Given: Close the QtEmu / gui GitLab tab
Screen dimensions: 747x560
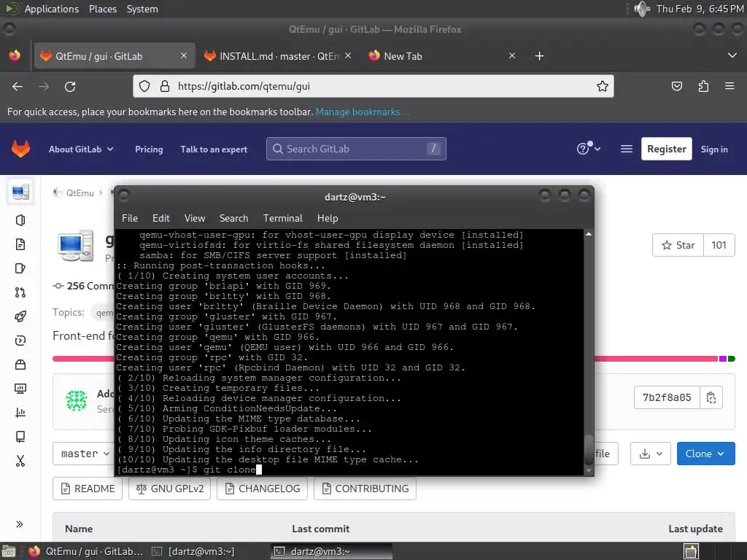Looking at the screenshot, I should [x=184, y=55].
